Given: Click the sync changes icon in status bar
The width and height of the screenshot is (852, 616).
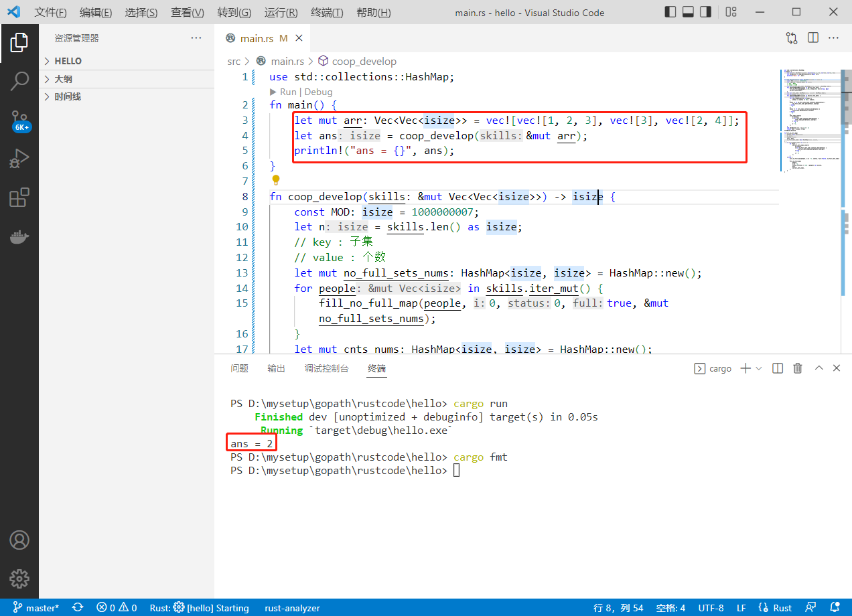Looking at the screenshot, I should pos(78,608).
